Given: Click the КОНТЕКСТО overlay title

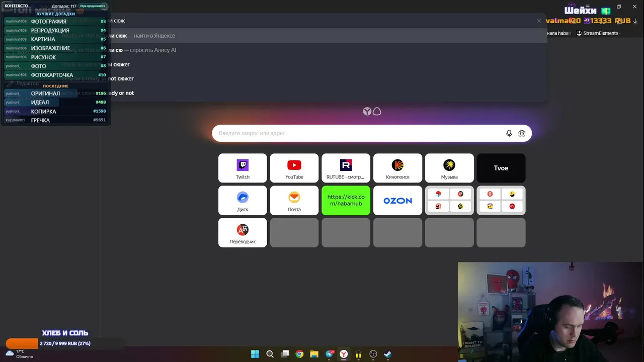Looking at the screenshot, I should [x=17, y=6].
